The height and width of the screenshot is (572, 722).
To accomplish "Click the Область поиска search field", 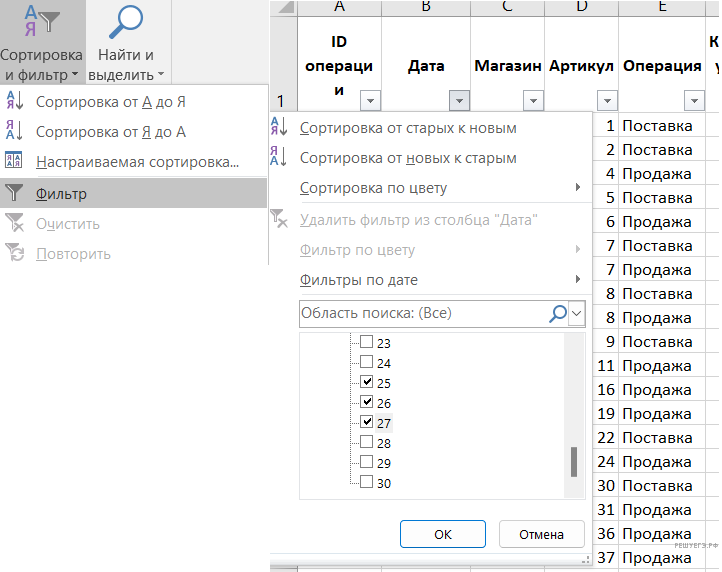I will click(422, 313).
